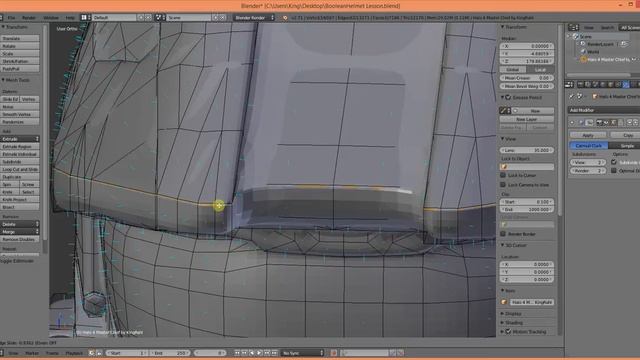Click the timeline End frame field
This screenshot has height=360, width=640.
point(170,353)
